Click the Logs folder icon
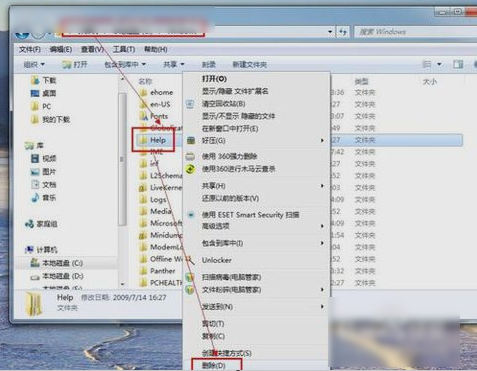 point(143,199)
